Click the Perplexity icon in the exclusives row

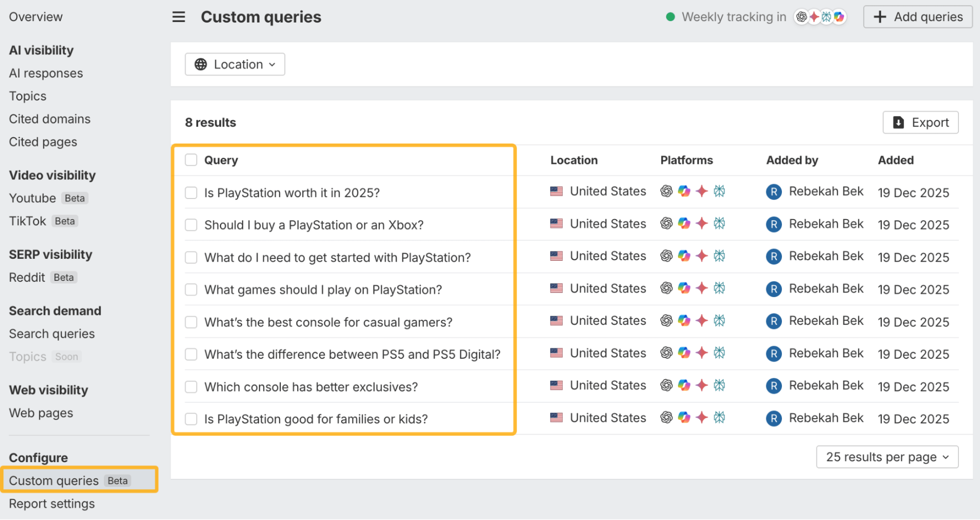719,385
